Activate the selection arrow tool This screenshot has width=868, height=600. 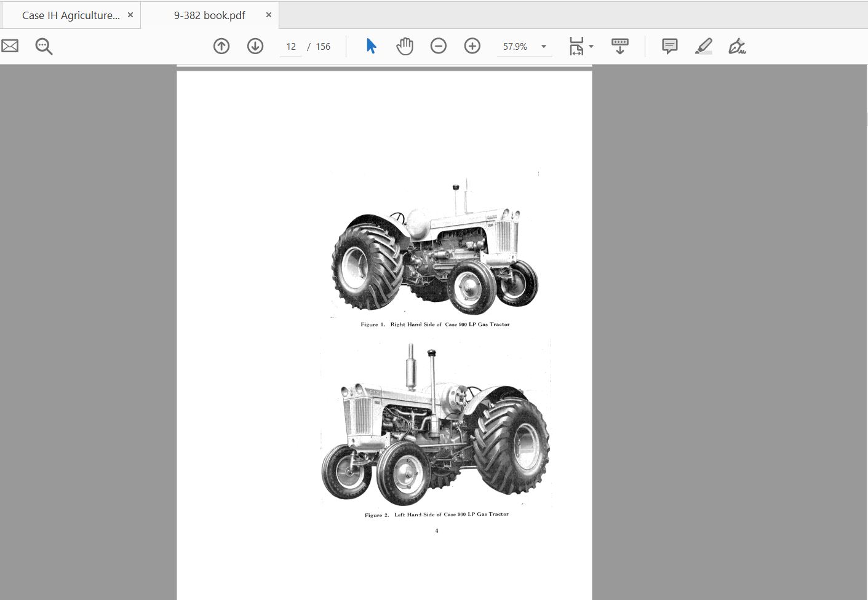[x=371, y=46]
